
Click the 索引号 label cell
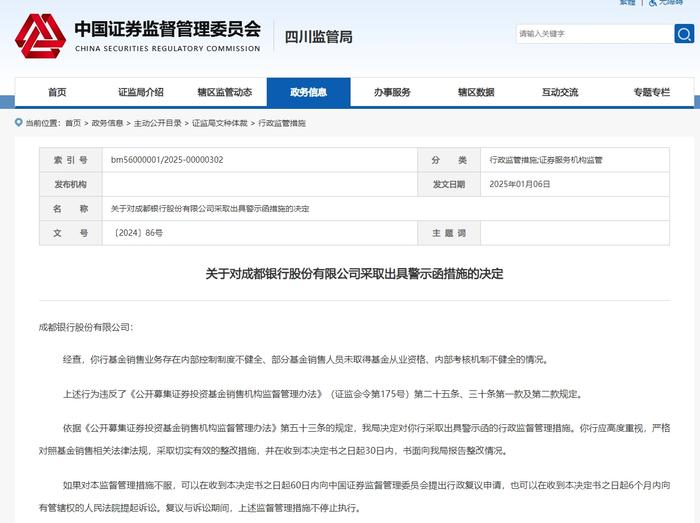click(x=71, y=160)
